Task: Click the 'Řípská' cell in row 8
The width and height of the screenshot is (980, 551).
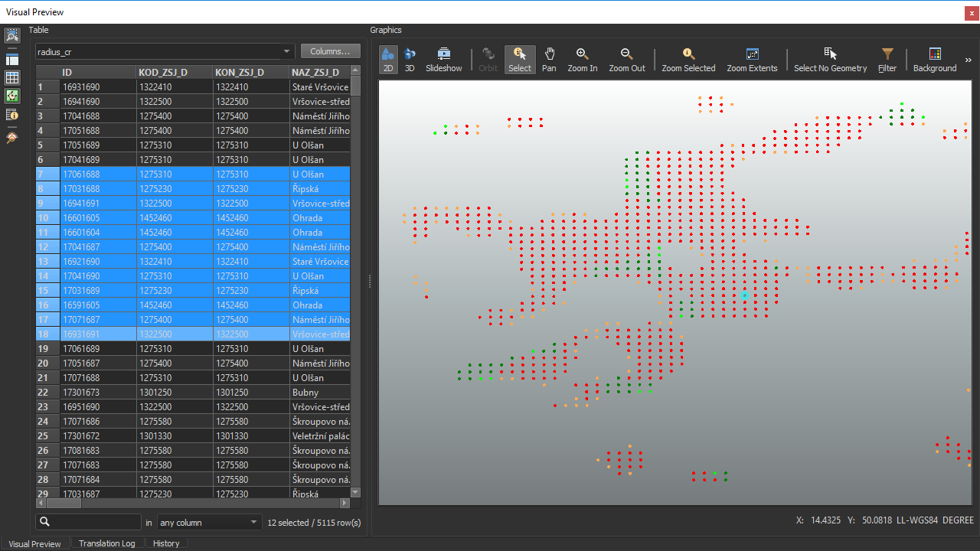Action: coord(320,189)
